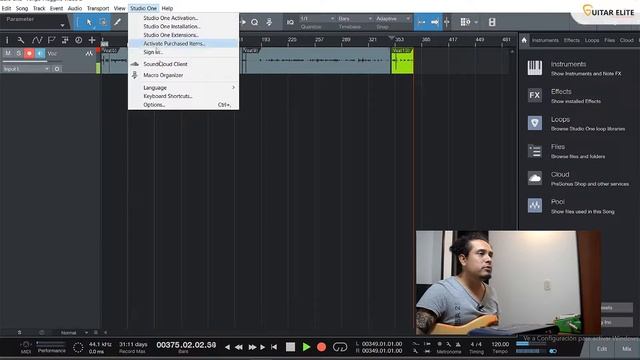Open the Help menu
Image resolution: width=640 pixels, height=360 pixels.
pos(167,8)
